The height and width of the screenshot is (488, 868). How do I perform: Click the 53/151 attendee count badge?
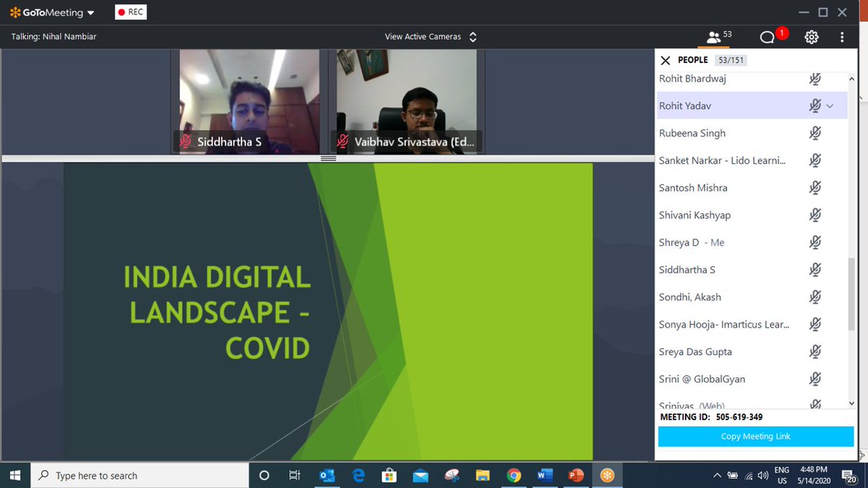tap(731, 61)
